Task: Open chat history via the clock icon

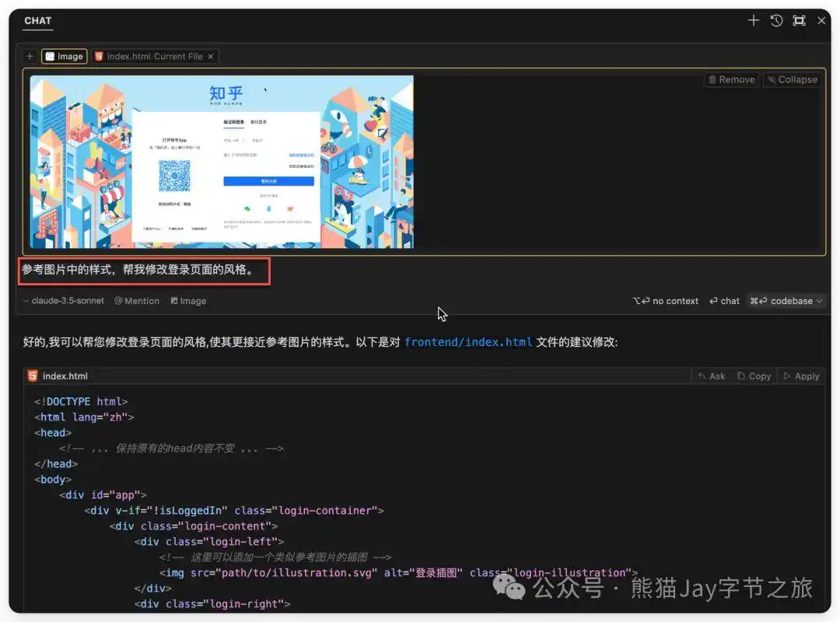Action: tap(776, 21)
